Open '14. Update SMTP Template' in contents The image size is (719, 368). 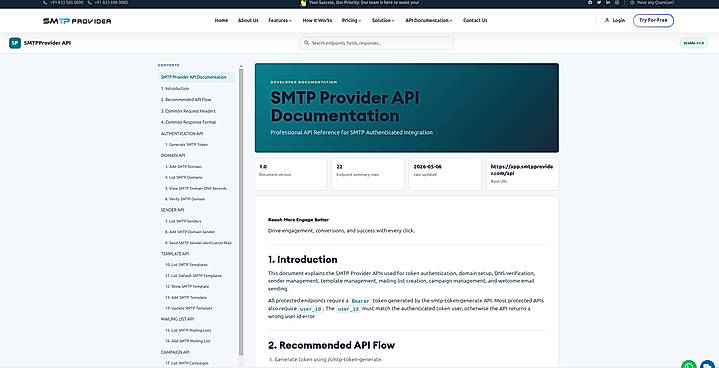coord(188,308)
